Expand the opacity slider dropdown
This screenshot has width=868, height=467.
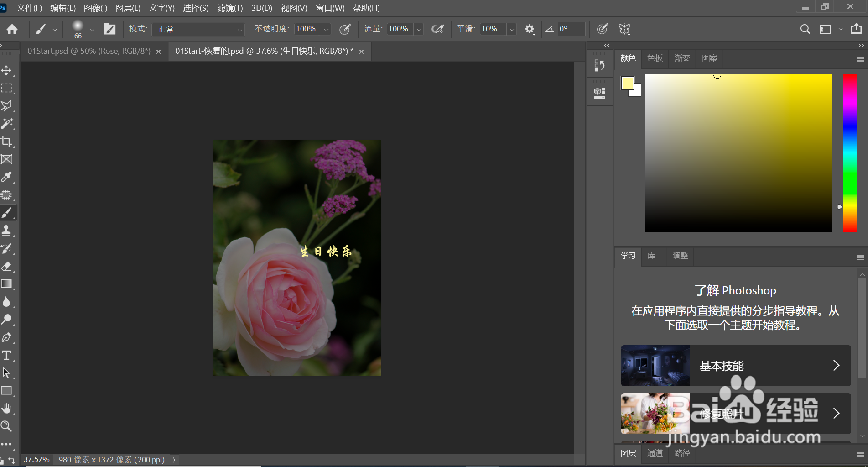click(x=326, y=29)
